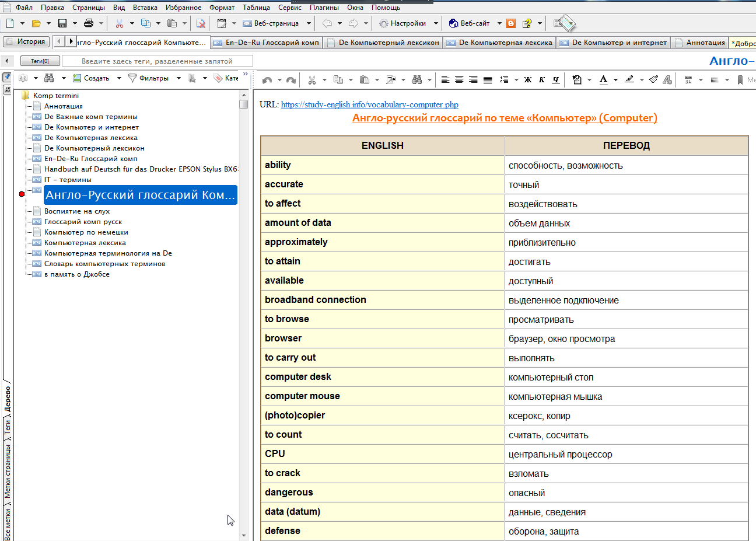756x541 pixels.
Task: Click the delete page icon with red X
Action: tap(201, 23)
